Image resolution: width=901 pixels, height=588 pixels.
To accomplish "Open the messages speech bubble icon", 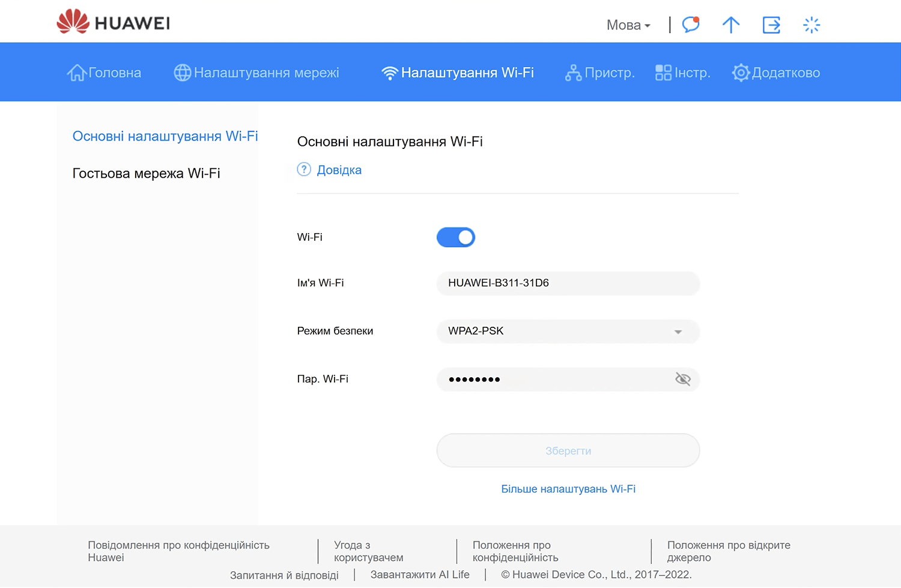I will click(691, 25).
